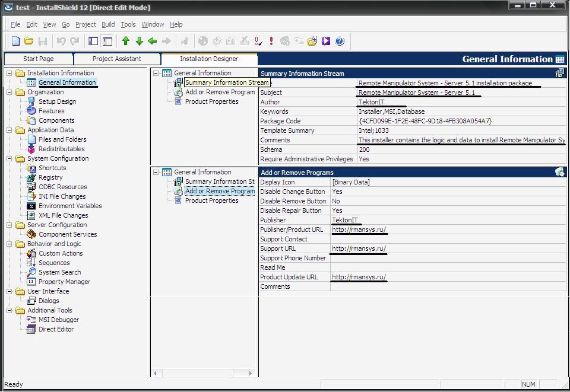The height and width of the screenshot is (392, 570).
Task: Collapse the Installation Information folder
Action: 9,74
